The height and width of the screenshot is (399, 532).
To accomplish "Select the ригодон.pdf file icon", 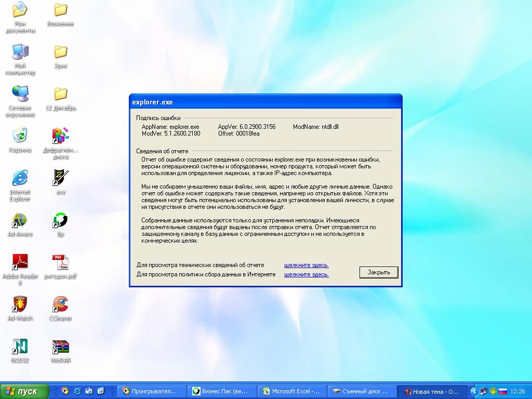I will pos(60,262).
